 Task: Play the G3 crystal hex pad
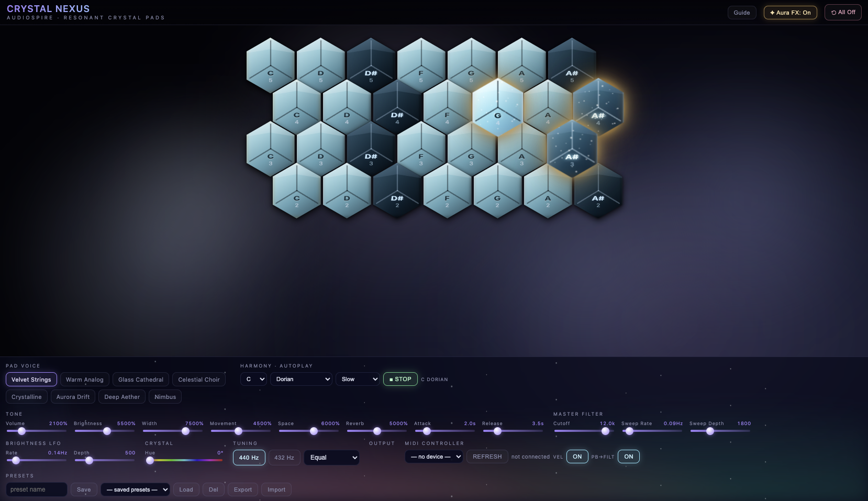tap(472, 149)
